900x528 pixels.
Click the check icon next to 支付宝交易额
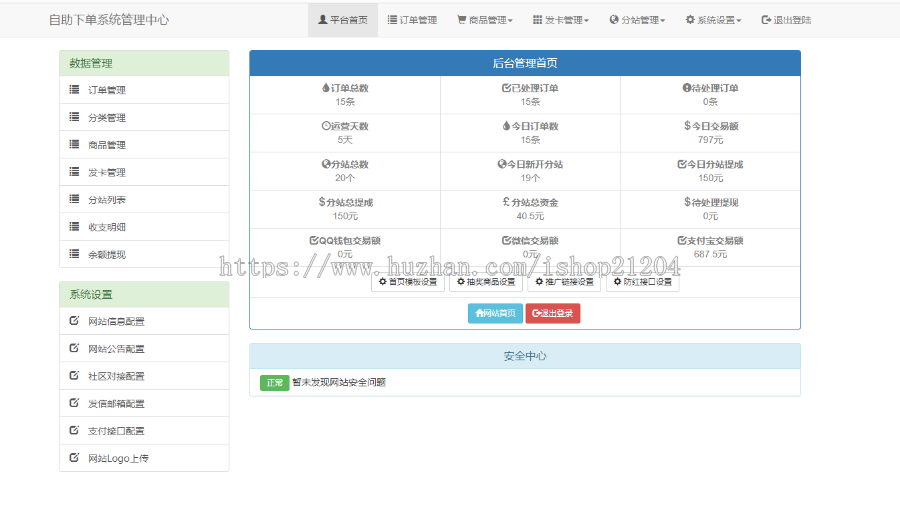[x=682, y=240]
